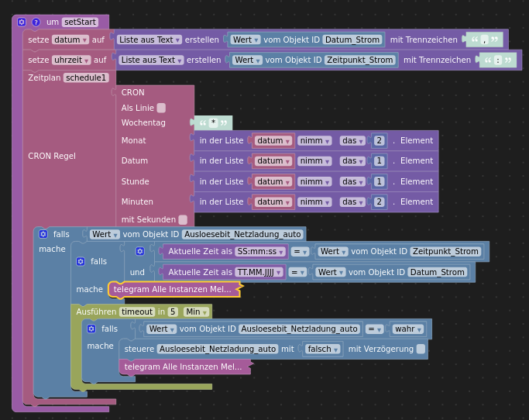Open the 'uhrzeit' variable dropdown
Image resolution: width=529 pixels, height=420 pixels.
point(71,60)
